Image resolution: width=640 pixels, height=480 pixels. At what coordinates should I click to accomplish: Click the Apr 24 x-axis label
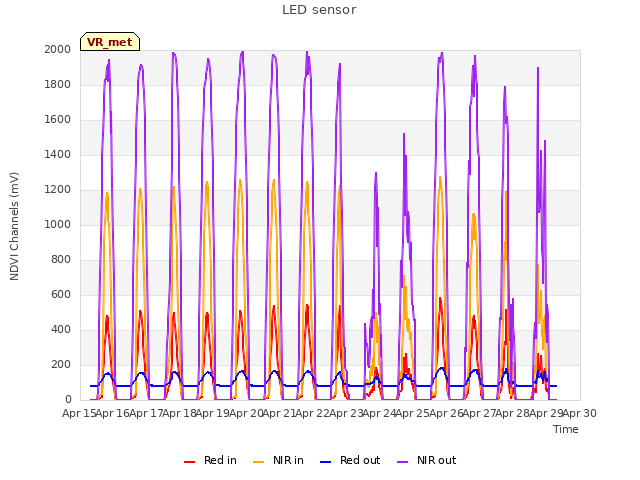pos(379,413)
